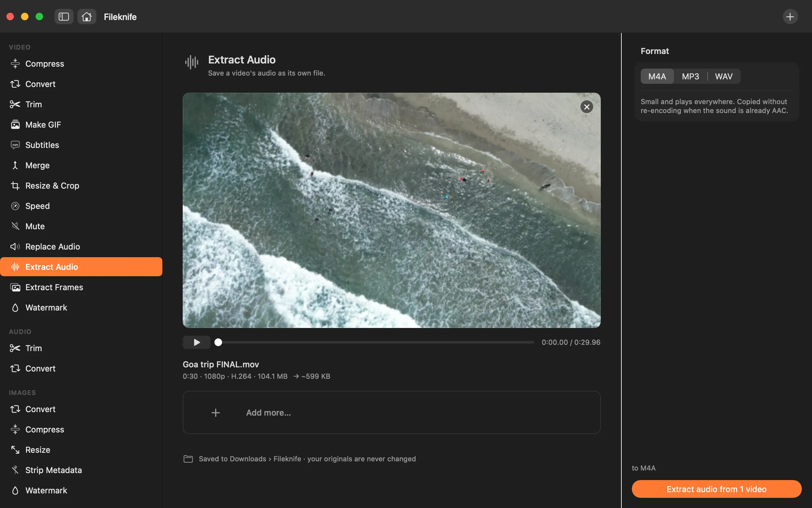Open the images Watermark tool
Viewport: 812px width, 508px height.
coord(81,490)
